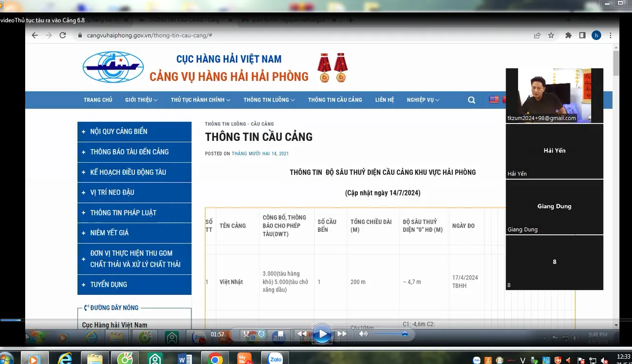Viewport: 632px width, 364px height.
Task: Expand NỘI QUY CẢNG BIỂN sidebar item
Action: click(134, 132)
